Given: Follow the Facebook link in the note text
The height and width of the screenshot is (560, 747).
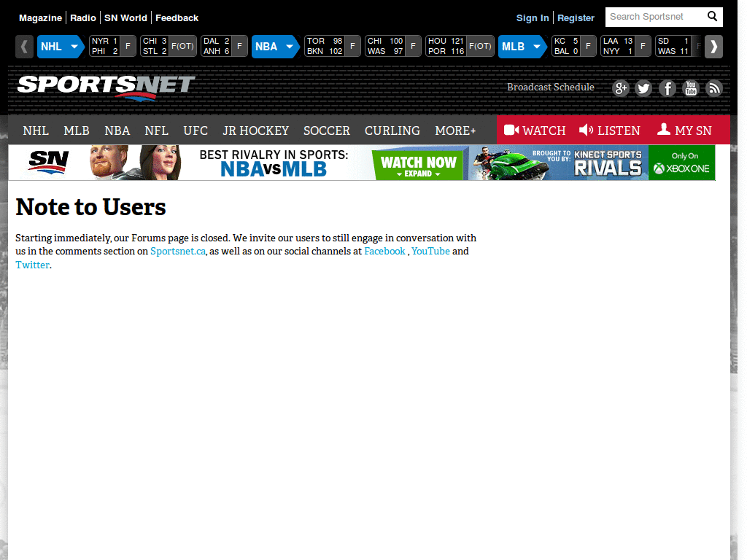Looking at the screenshot, I should pyautogui.click(x=384, y=251).
